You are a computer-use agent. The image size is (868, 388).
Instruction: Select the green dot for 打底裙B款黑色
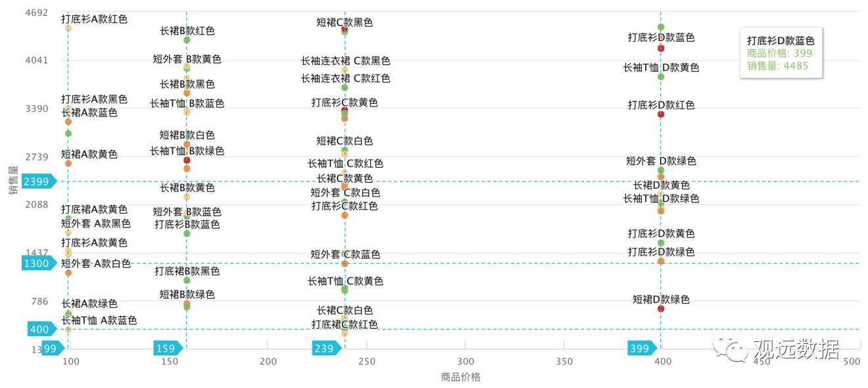(187, 280)
